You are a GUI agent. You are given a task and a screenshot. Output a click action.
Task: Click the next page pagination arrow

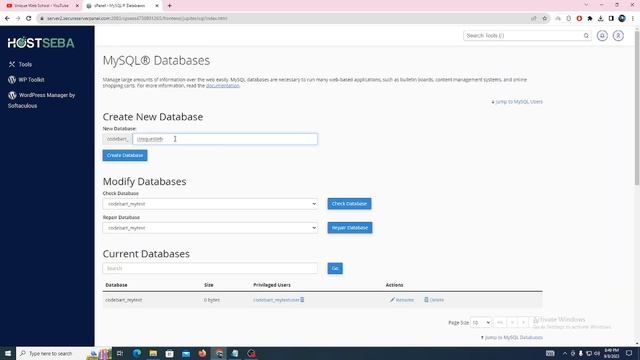tap(524, 322)
